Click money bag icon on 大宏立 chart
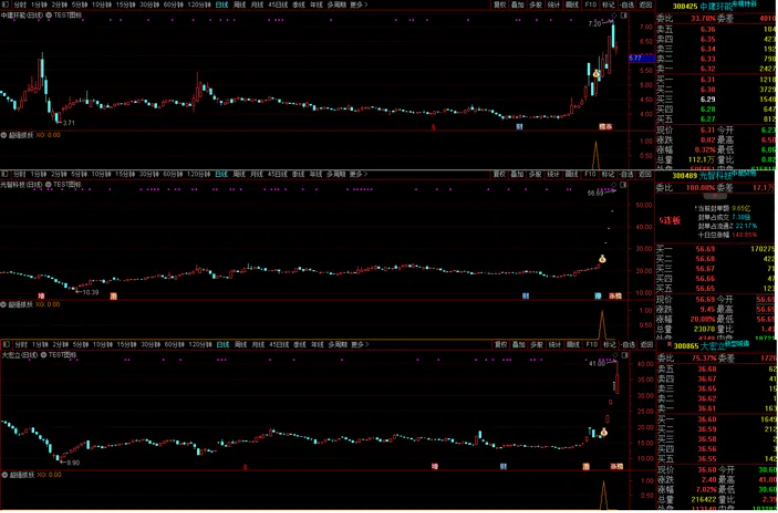778x513 pixels. click(x=604, y=432)
